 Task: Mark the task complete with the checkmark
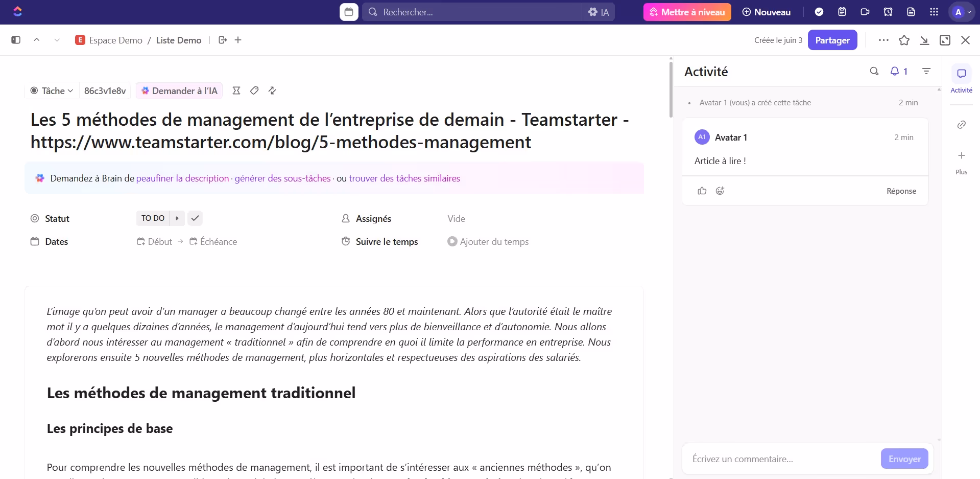coord(195,218)
